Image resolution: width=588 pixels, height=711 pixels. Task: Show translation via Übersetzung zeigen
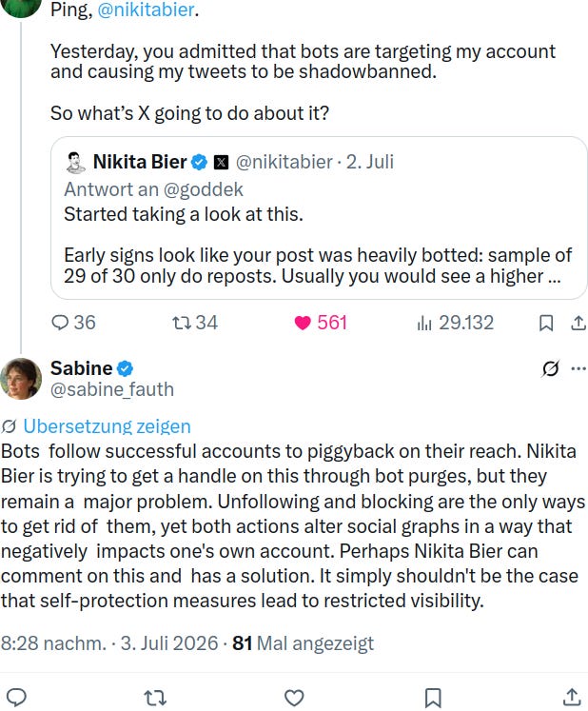(x=107, y=426)
